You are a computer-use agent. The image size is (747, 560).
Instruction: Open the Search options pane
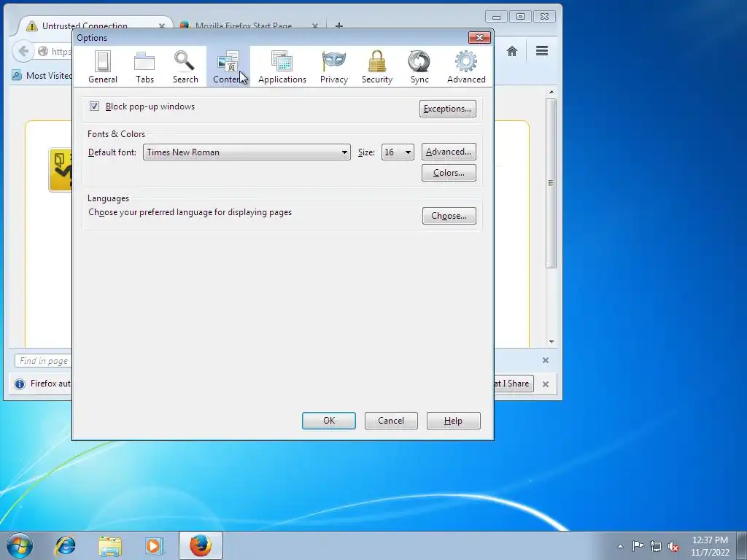185,67
